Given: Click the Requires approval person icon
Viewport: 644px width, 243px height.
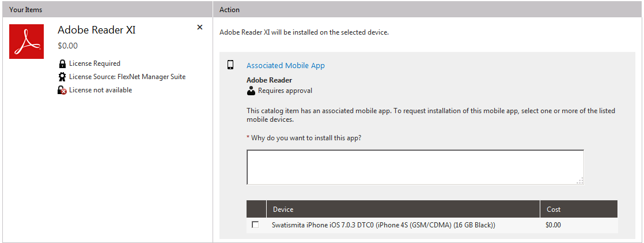Looking at the screenshot, I should tap(251, 91).
